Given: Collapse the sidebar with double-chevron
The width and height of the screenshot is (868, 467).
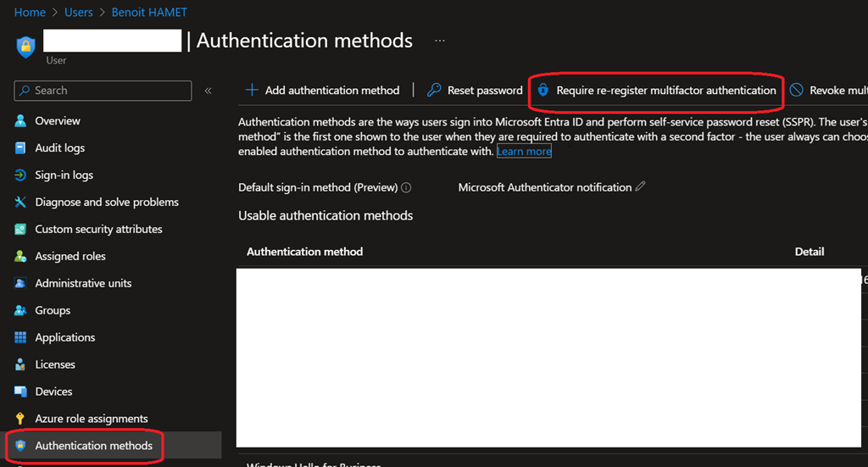Looking at the screenshot, I should 208,91.
